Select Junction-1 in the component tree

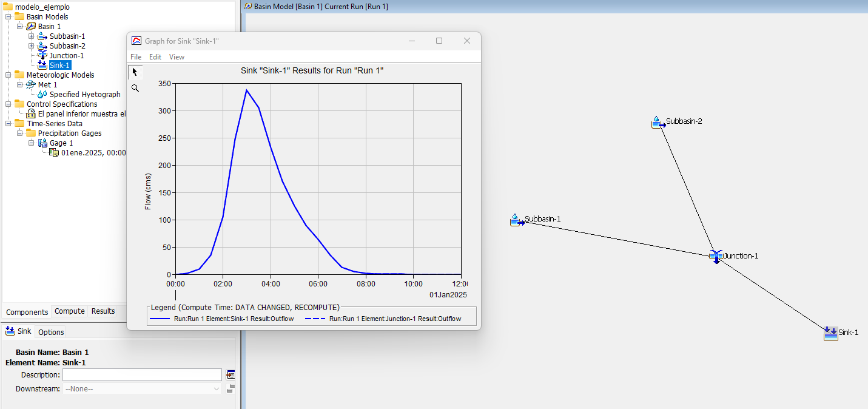66,56
